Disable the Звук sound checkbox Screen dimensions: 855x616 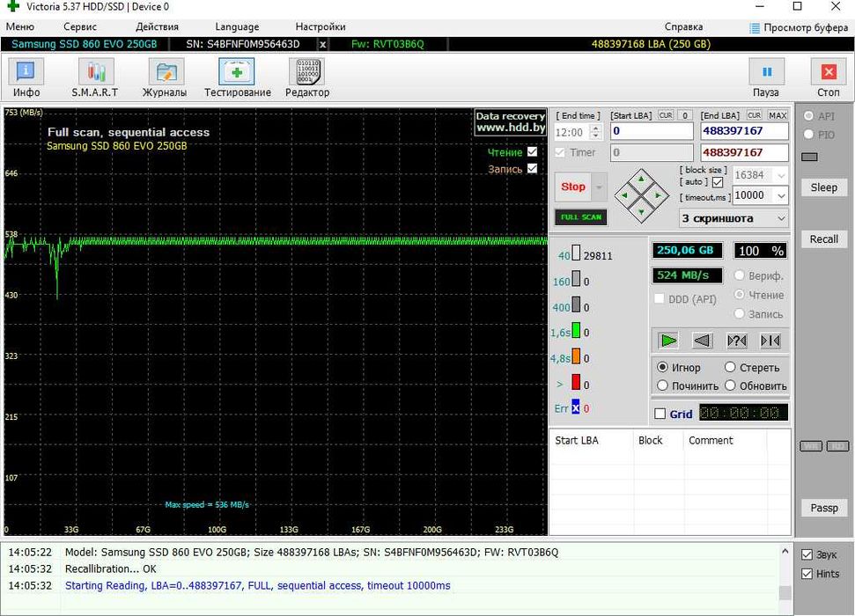(807, 554)
